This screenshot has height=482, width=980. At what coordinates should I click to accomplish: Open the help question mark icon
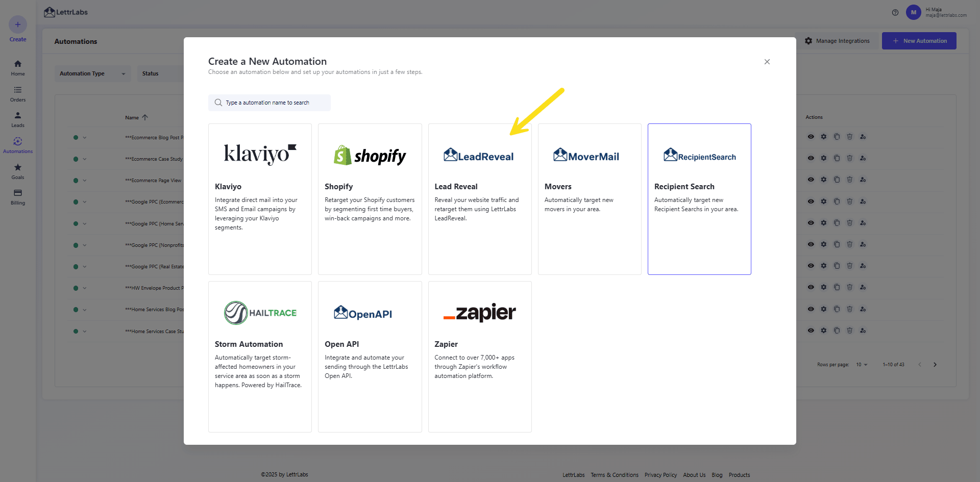click(x=895, y=13)
